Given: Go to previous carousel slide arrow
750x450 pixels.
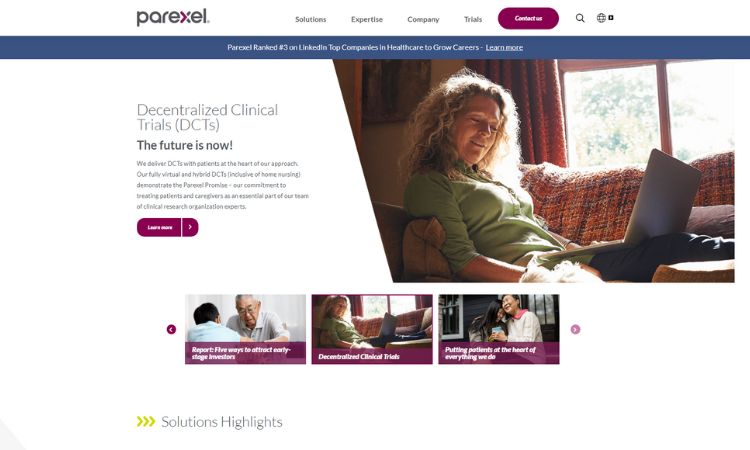Looking at the screenshot, I should [x=171, y=329].
